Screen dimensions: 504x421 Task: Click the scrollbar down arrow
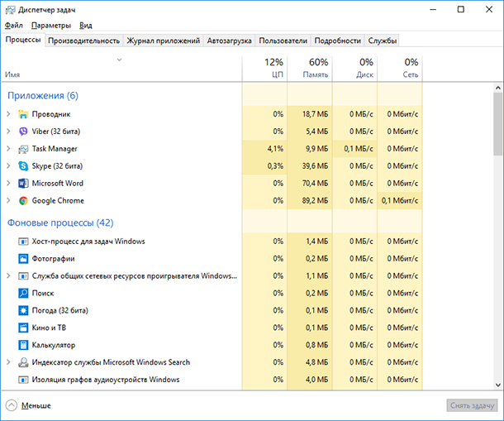(x=498, y=385)
